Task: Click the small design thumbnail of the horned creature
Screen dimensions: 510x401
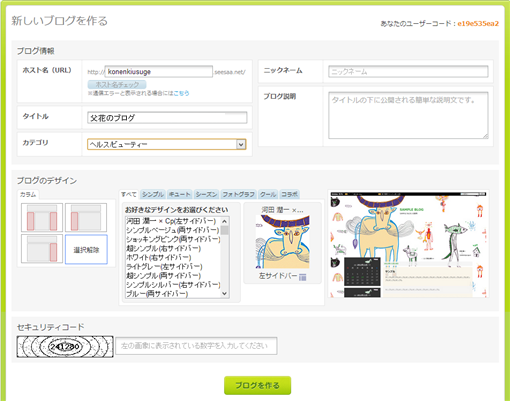Action: tap(283, 242)
